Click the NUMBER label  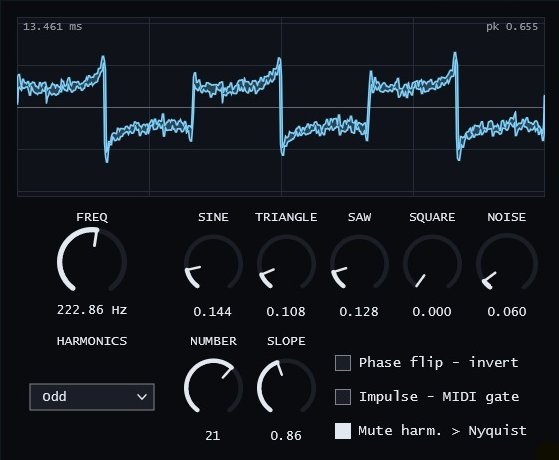pyautogui.click(x=213, y=341)
